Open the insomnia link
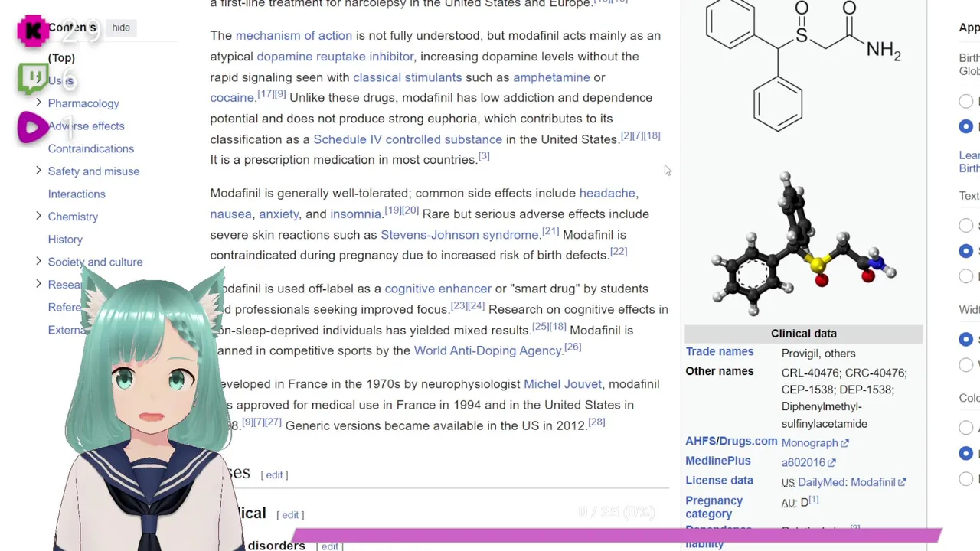980x551 pixels. (x=355, y=214)
